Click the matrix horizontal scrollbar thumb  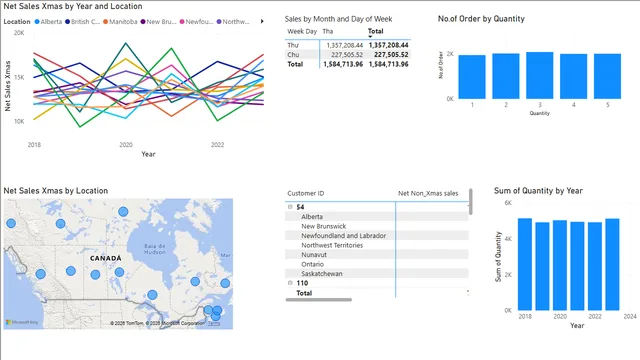[318, 300]
